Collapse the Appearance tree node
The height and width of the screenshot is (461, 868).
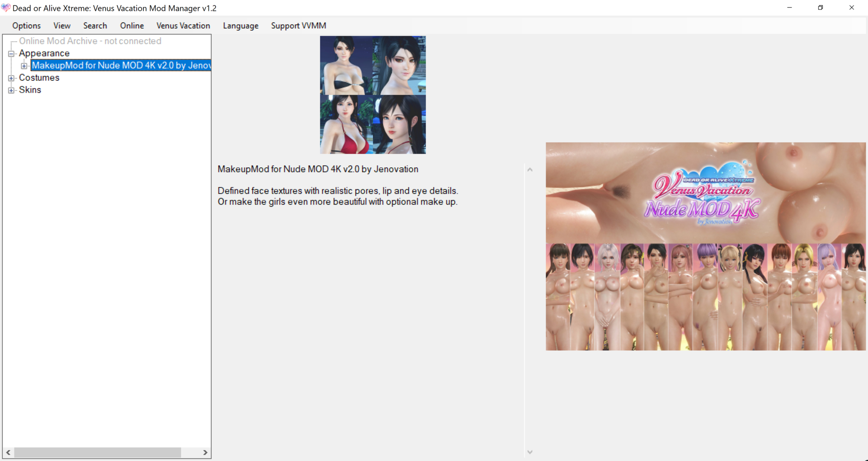click(x=11, y=54)
